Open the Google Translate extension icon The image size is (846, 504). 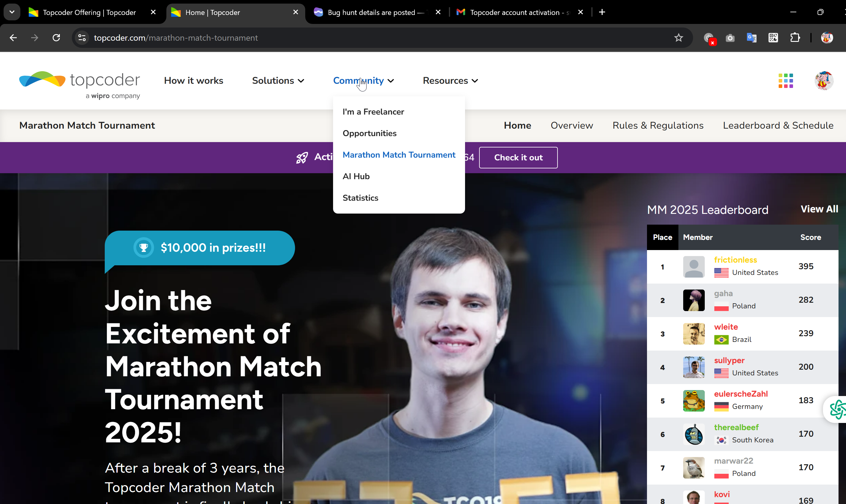751,38
